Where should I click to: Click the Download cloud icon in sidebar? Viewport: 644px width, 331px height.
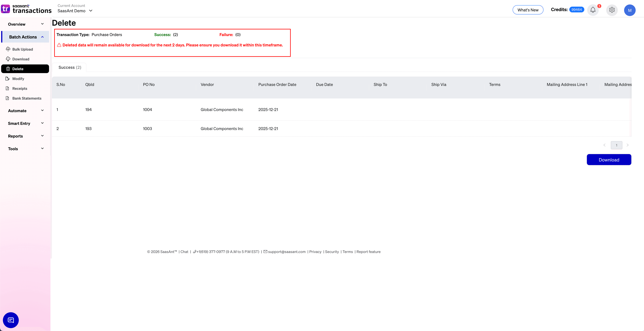pyautogui.click(x=8, y=59)
